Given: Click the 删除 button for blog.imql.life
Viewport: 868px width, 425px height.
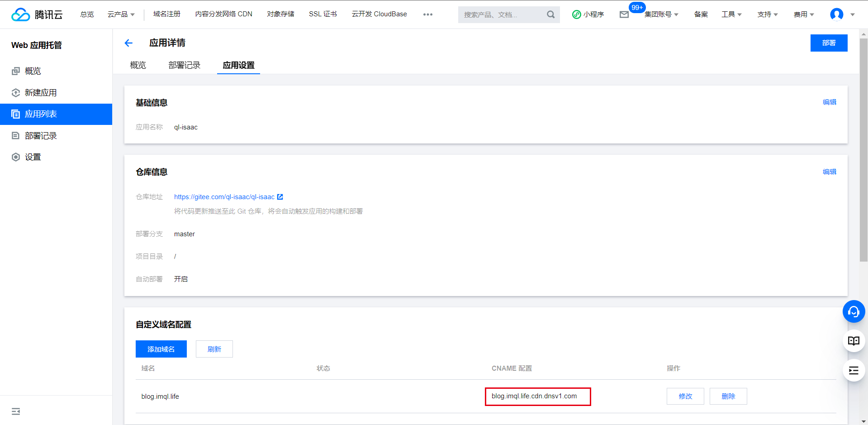Looking at the screenshot, I should (728, 396).
